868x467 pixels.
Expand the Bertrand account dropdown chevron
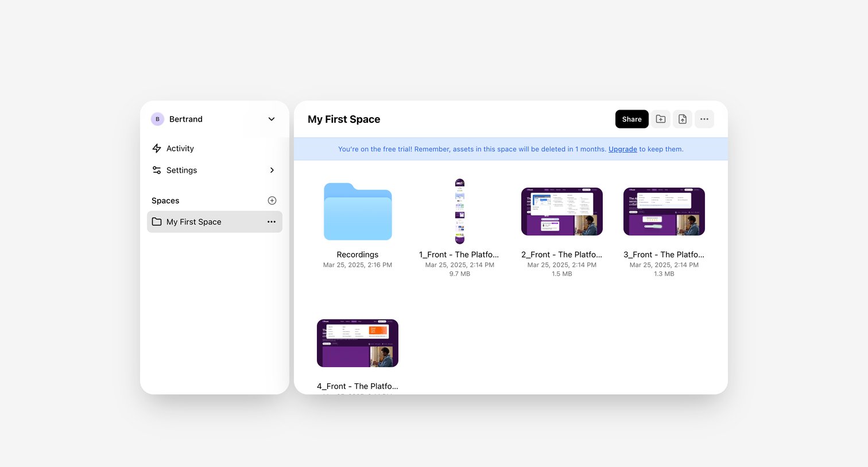coord(272,119)
